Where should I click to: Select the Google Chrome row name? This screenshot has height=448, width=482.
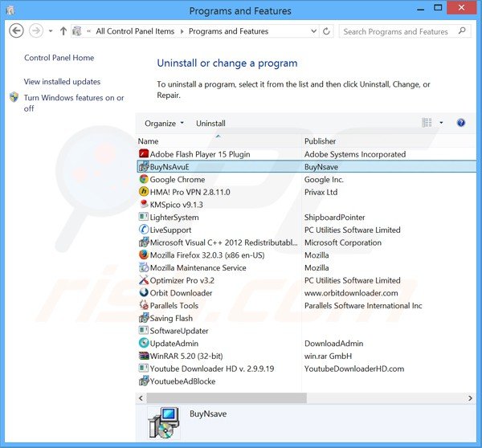tap(177, 179)
